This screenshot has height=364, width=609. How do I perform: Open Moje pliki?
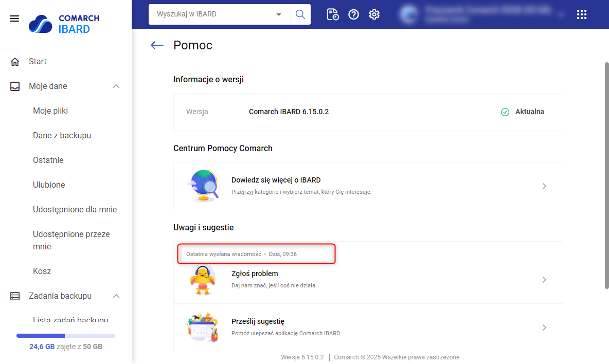coord(50,111)
